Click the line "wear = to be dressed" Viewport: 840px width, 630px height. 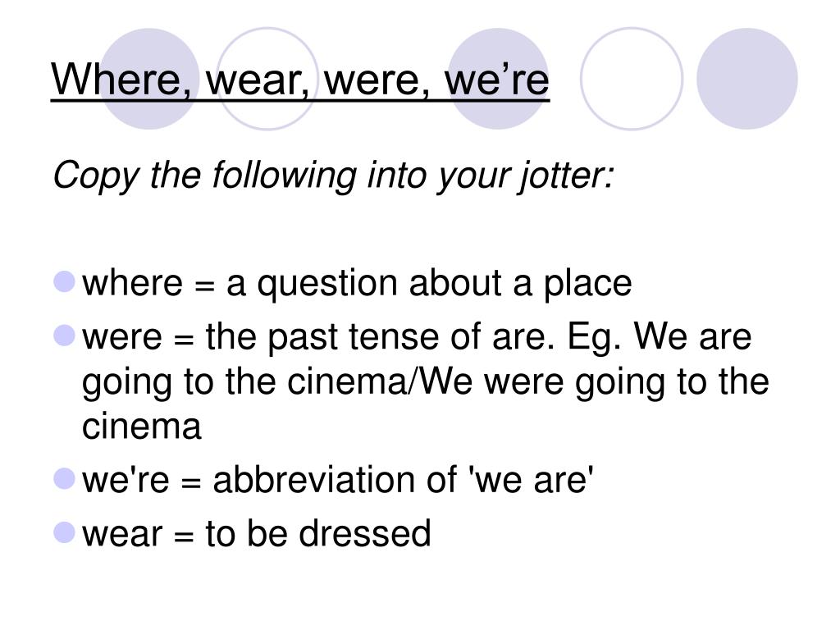click(x=257, y=533)
